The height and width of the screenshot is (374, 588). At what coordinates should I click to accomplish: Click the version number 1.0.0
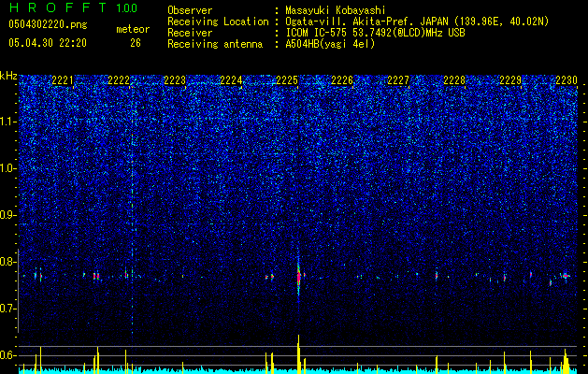pos(127,7)
